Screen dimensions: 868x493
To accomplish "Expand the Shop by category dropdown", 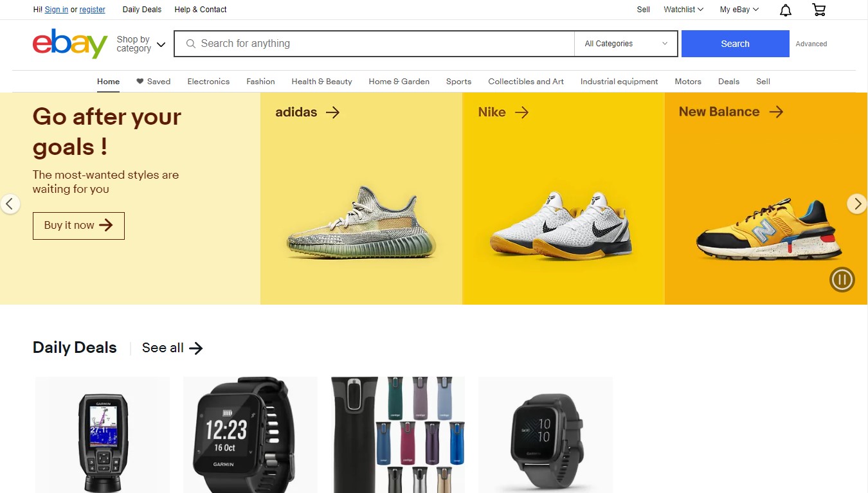I will pyautogui.click(x=141, y=44).
